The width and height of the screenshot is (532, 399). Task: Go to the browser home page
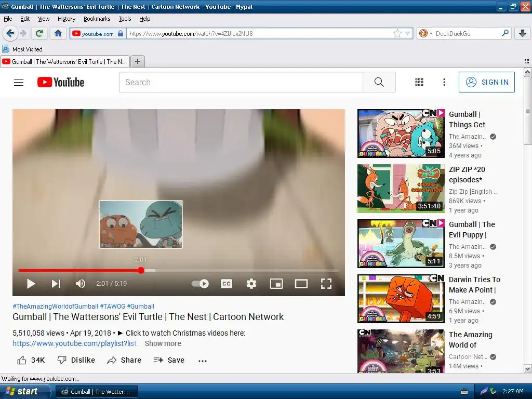coord(58,33)
